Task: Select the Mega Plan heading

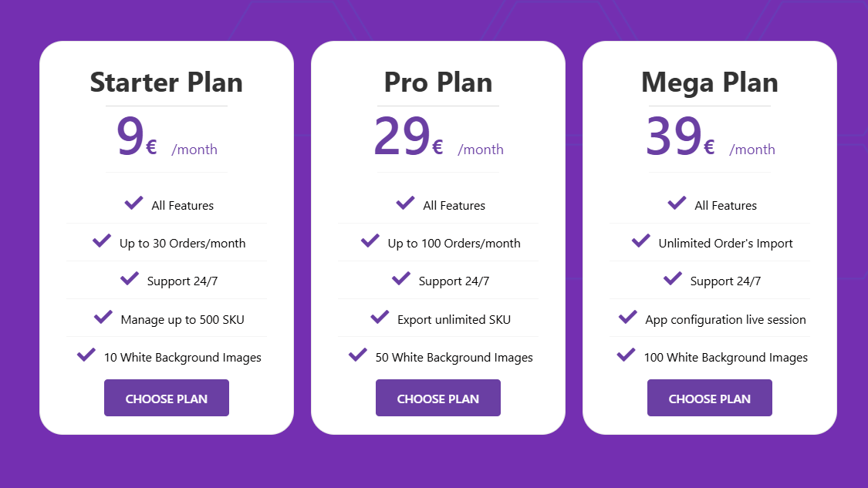Action: coord(709,83)
